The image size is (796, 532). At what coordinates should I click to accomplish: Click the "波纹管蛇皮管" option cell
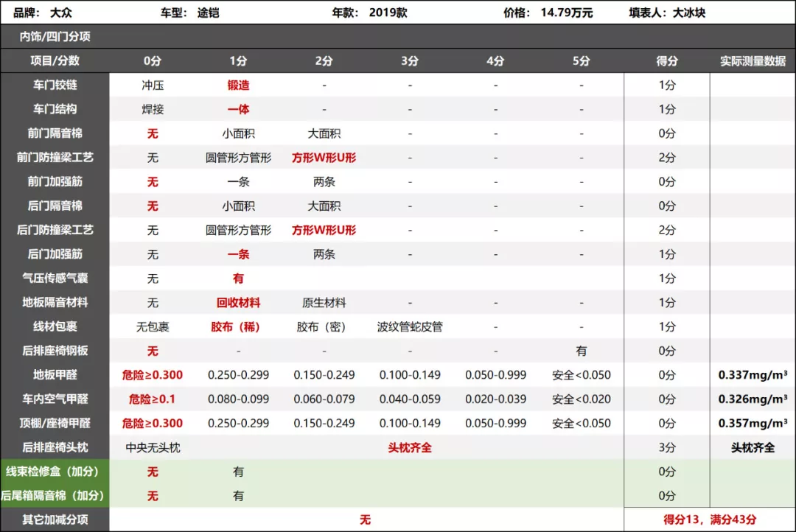coord(410,326)
